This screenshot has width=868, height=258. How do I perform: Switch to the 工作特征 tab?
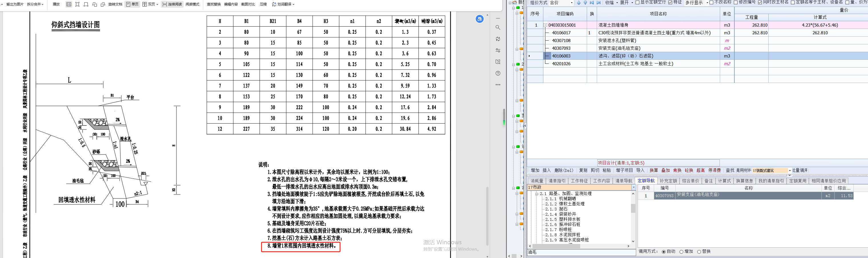click(579, 181)
